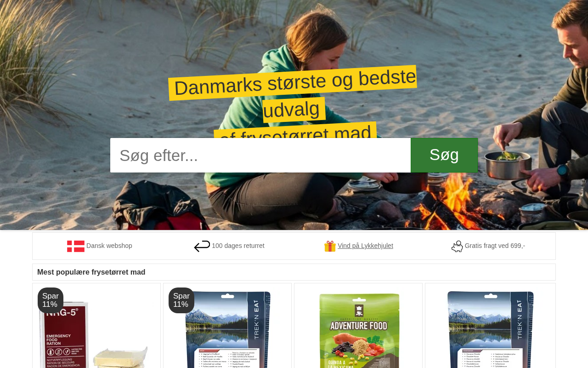Click the green Søg search button
Viewport: 588px width, 368px height.
[x=444, y=155]
